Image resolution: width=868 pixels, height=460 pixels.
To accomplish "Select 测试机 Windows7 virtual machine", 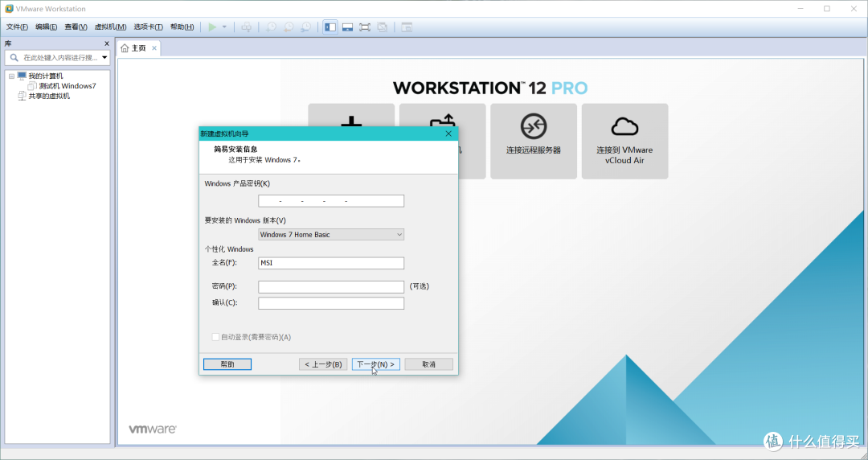I will coord(67,86).
